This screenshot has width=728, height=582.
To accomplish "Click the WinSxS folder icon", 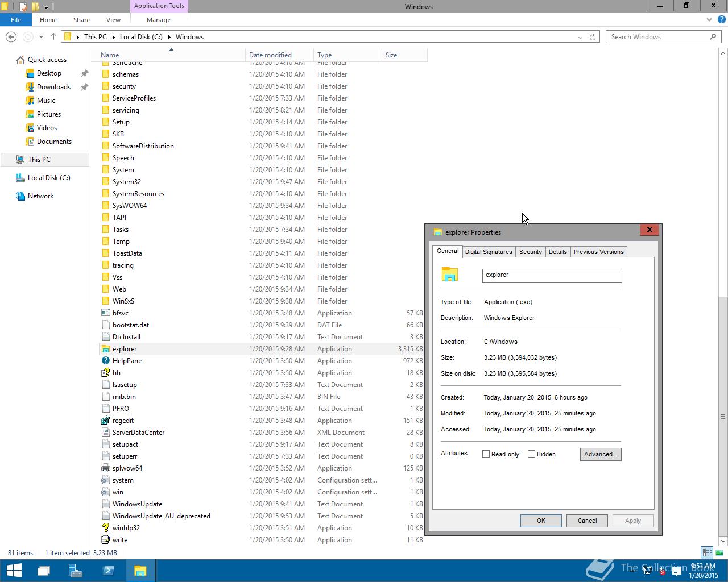I will click(105, 301).
